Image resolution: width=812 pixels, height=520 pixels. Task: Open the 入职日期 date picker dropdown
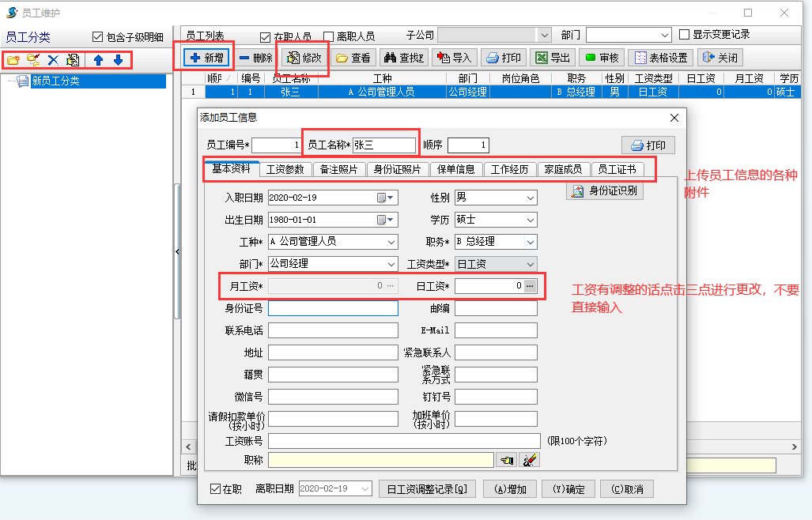pos(391,198)
